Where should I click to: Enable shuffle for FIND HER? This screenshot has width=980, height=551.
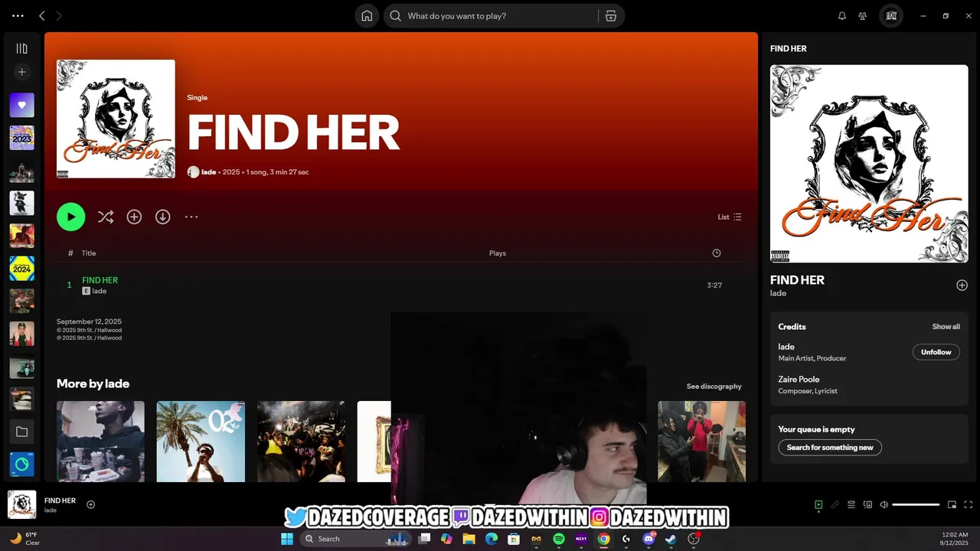(106, 217)
